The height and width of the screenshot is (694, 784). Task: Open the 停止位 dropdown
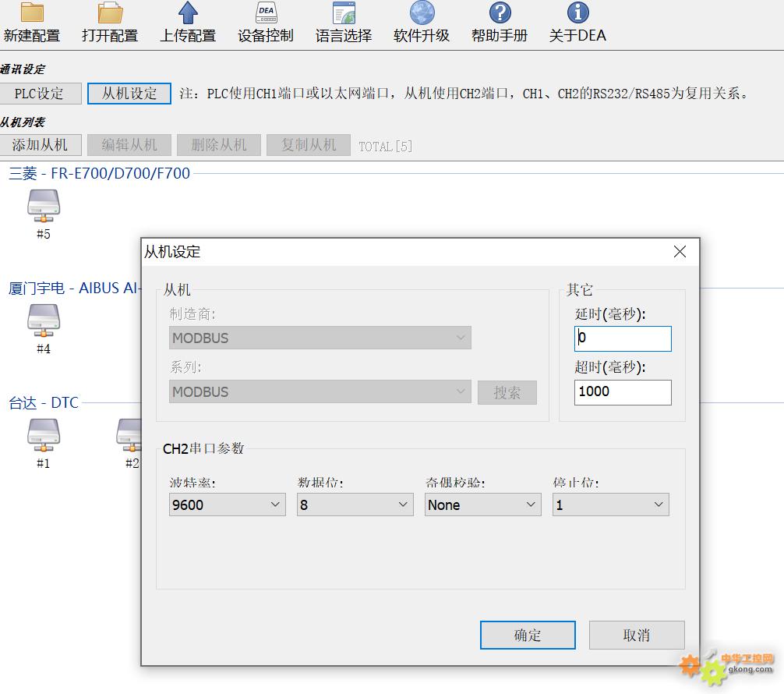pyautogui.click(x=610, y=505)
